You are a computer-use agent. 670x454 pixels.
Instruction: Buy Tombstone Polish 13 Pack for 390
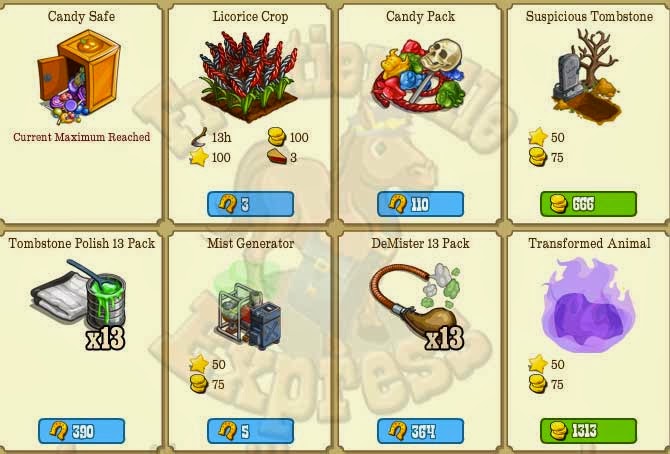pyautogui.click(x=82, y=431)
